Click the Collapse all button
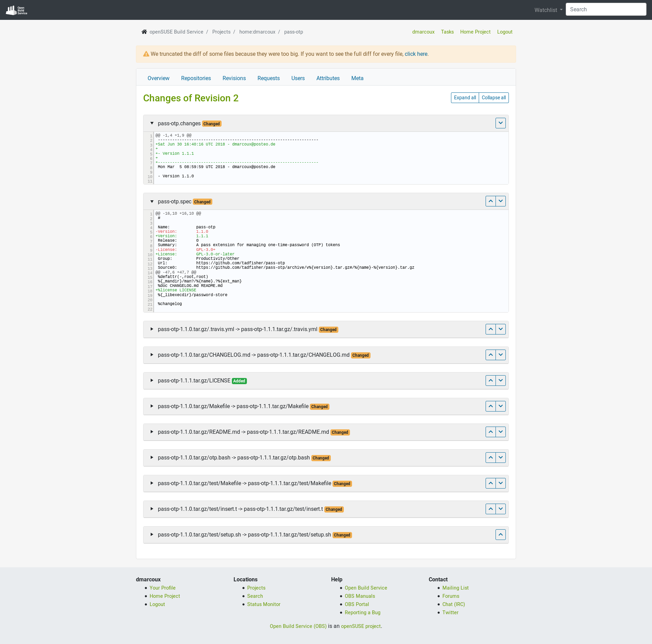The image size is (652, 644). coord(493,98)
